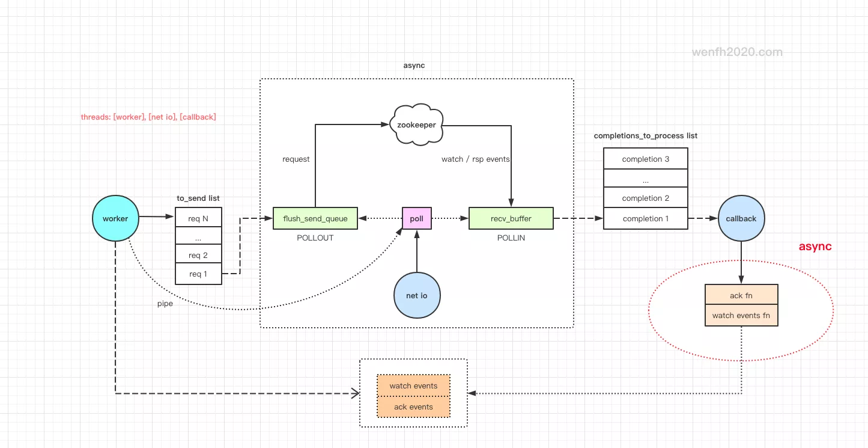Image resolution: width=868 pixels, height=448 pixels.
Task: Select the orange ack events box
Action: (413, 407)
